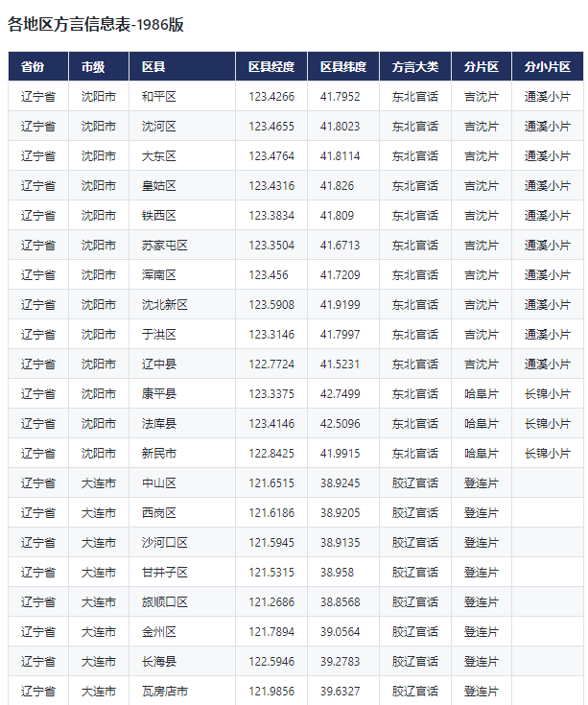
Task: Click the longitude value 123.4316
Action: coord(271,186)
